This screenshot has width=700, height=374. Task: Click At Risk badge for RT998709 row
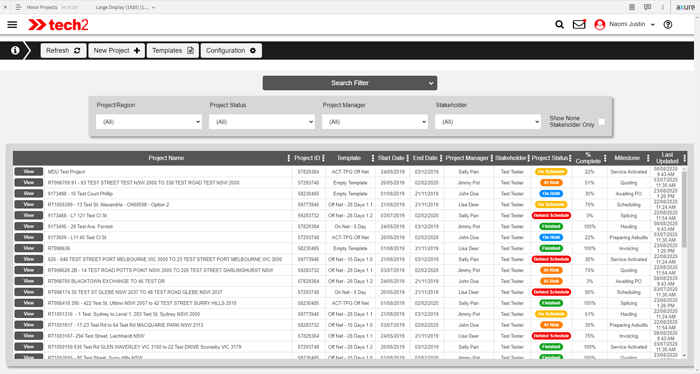click(x=551, y=183)
